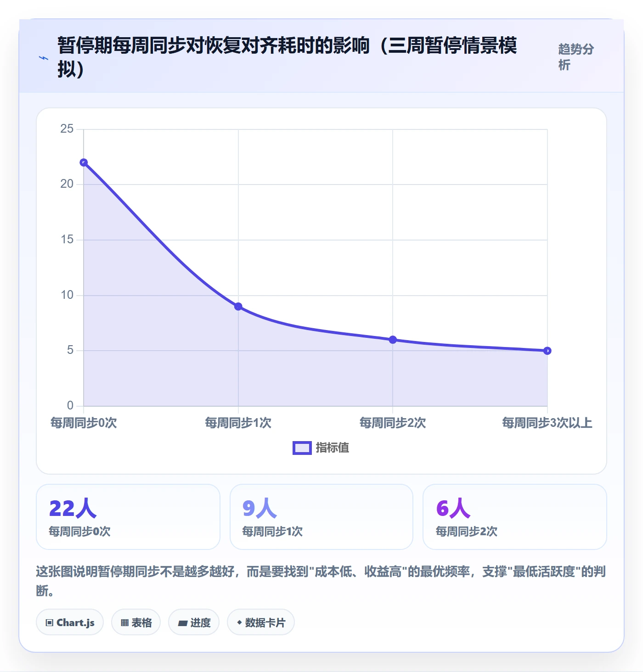Open the 9人 stat card
Viewport: 643px width, 672px height.
[321, 517]
